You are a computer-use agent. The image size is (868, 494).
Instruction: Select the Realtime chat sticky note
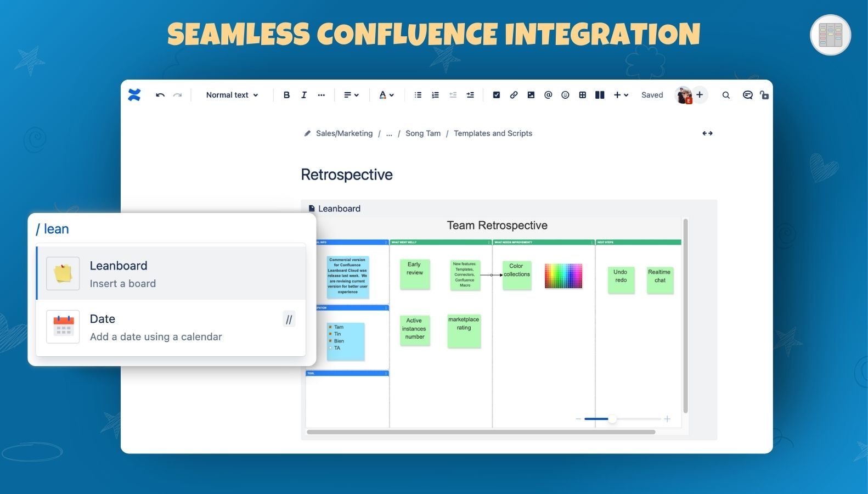click(x=660, y=280)
